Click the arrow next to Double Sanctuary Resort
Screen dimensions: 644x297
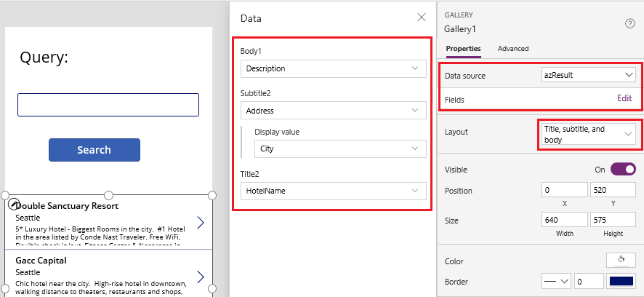coord(201,222)
